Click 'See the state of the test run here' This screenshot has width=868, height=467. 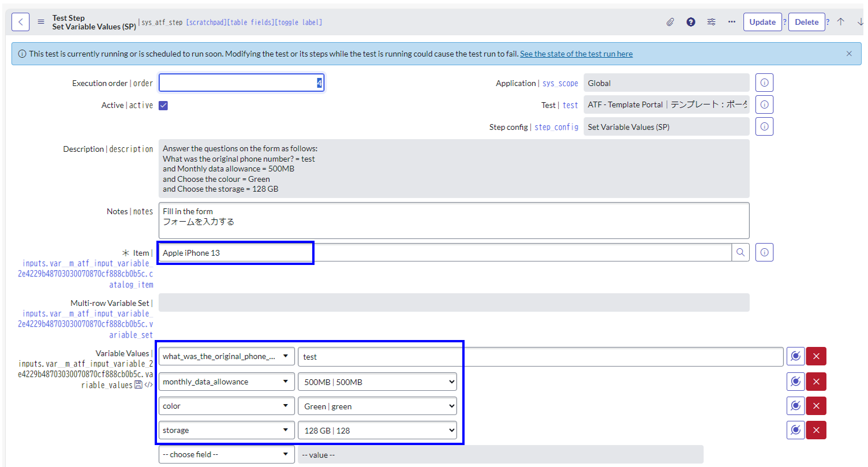click(576, 53)
